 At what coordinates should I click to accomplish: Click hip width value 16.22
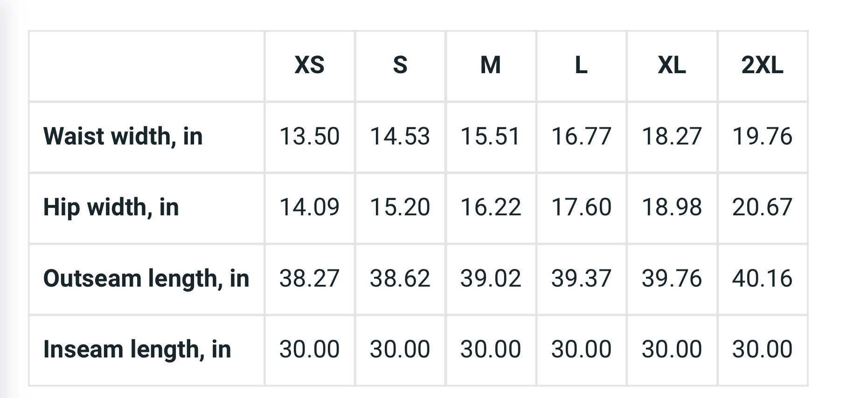click(490, 207)
